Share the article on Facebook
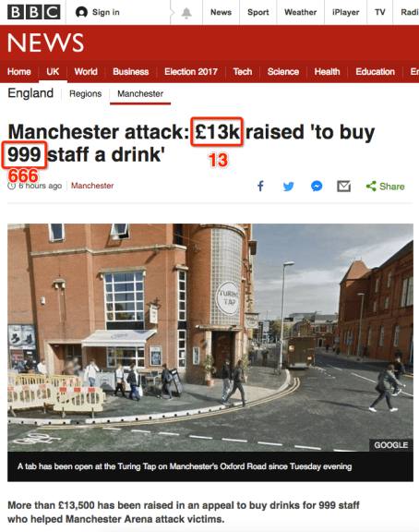The image size is (419, 532). click(260, 186)
